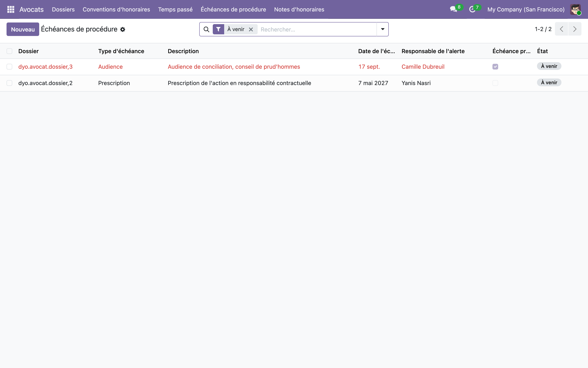
Task: Click À venir badge in Prescription row
Action: coord(549,83)
